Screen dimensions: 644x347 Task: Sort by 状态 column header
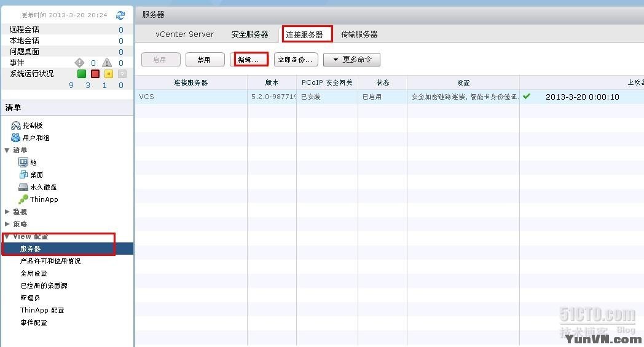pos(383,82)
